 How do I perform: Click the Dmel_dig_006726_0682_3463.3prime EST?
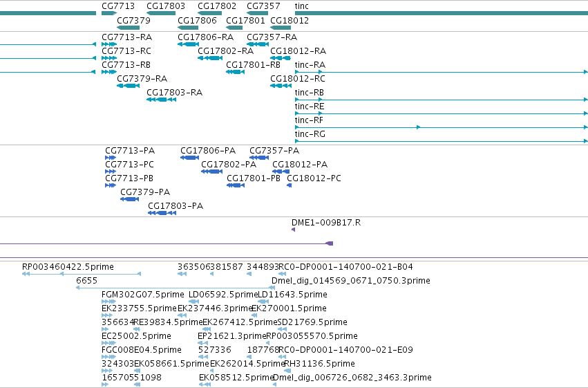coord(352,378)
